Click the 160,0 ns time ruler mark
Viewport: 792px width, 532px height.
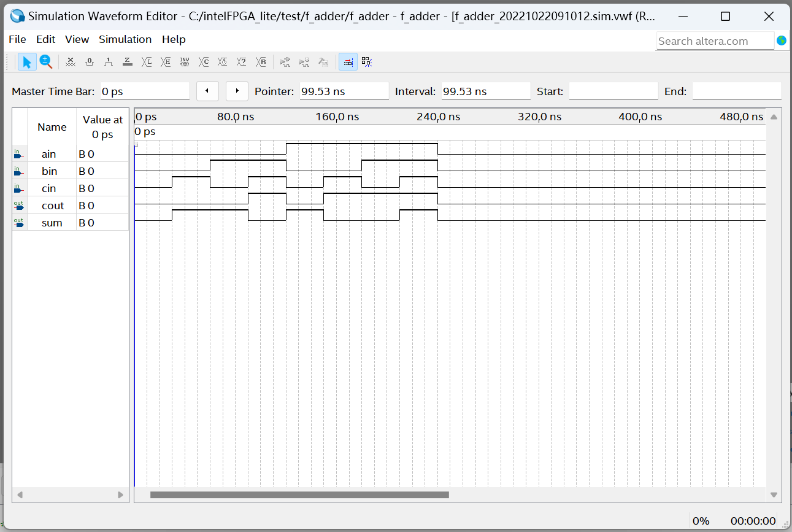(337, 117)
